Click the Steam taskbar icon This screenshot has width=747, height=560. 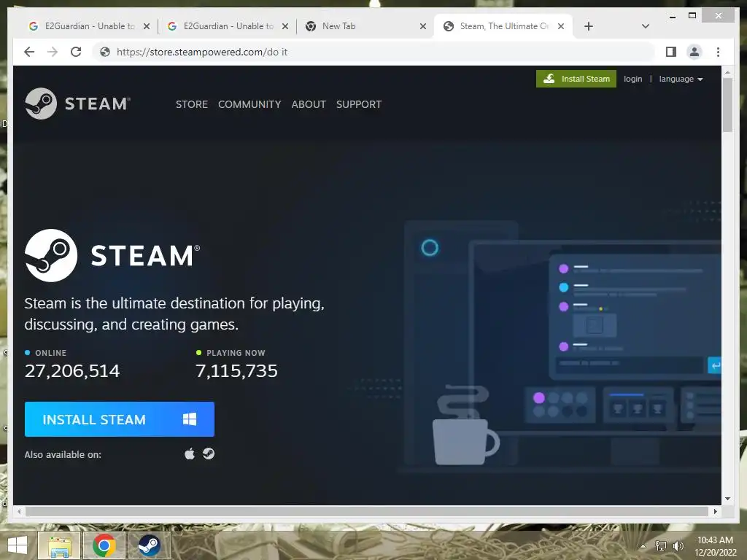point(149,545)
